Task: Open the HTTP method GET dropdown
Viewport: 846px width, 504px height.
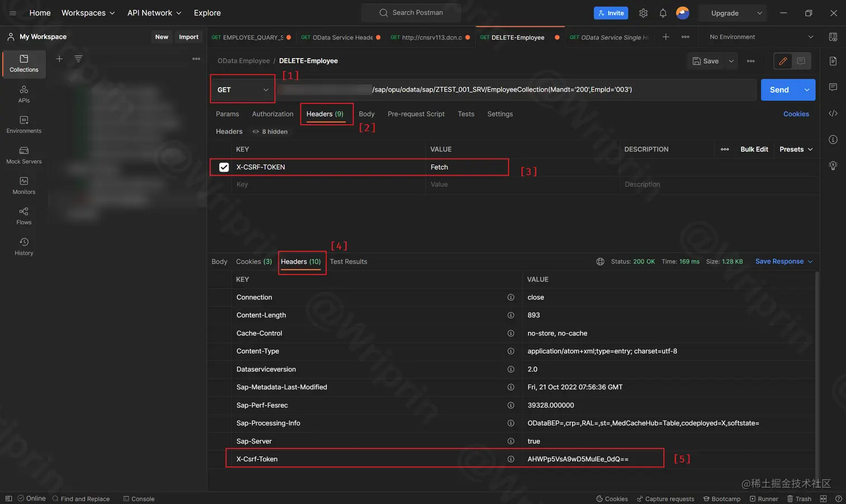Action: (243, 90)
